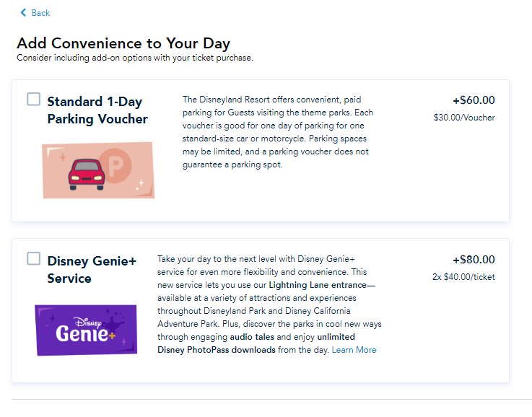Image resolution: width=532 pixels, height=417 pixels.
Task: Click the Add Convenience to Your Day heading
Action: pos(123,43)
